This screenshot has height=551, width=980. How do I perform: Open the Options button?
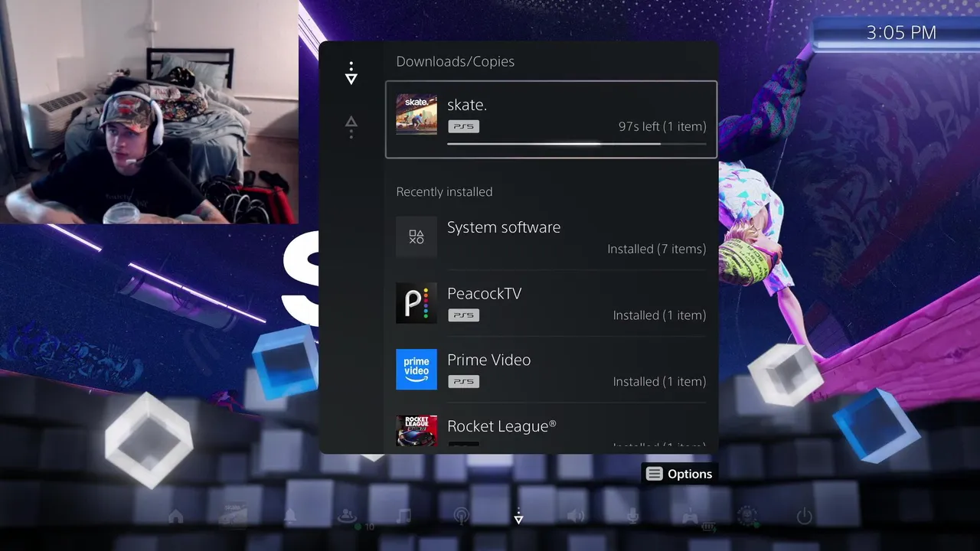click(679, 474)
